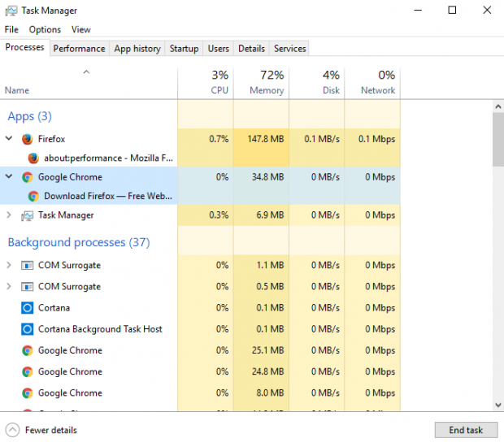Collapse the Google Chrome process group
504x447 pixels.
pyautogui.click(x=9, y=177)
